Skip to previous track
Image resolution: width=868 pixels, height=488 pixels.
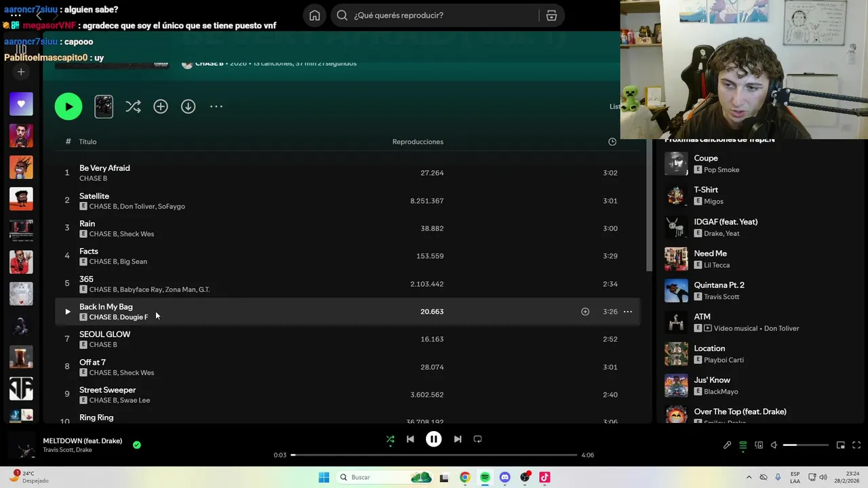(410, 439)
